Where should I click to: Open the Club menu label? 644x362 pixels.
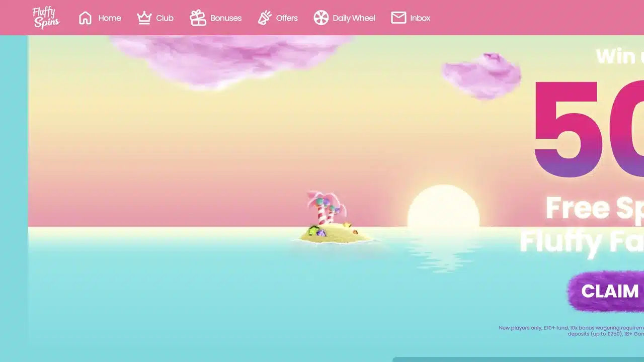[165, 18]
